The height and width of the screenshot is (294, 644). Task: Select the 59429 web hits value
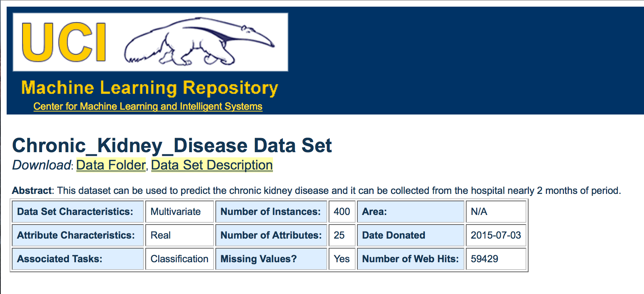496,259
